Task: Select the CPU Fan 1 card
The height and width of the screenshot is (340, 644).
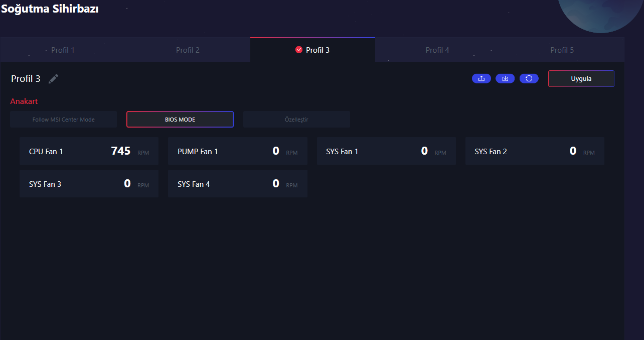Action: [89, 151]
